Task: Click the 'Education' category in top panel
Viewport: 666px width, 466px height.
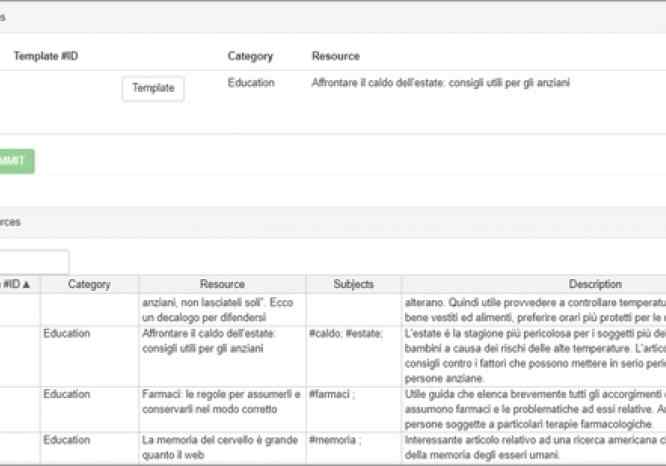Action: point(251,83)
